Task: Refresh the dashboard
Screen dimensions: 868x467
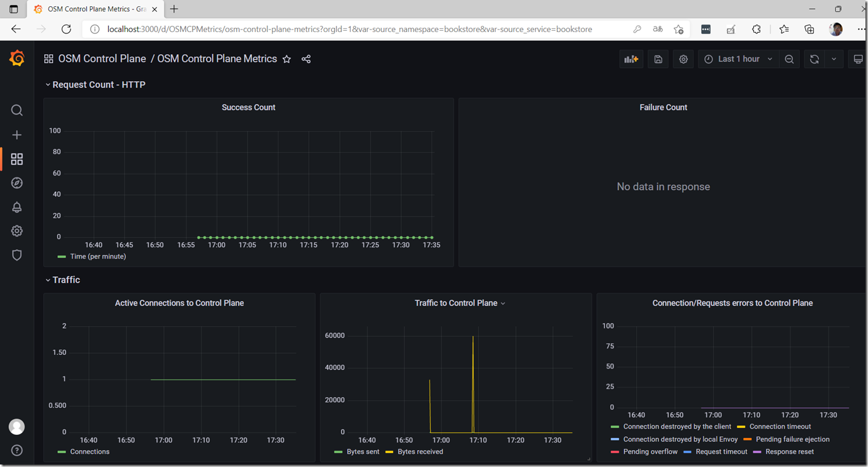Action: (x=814, y=59)
